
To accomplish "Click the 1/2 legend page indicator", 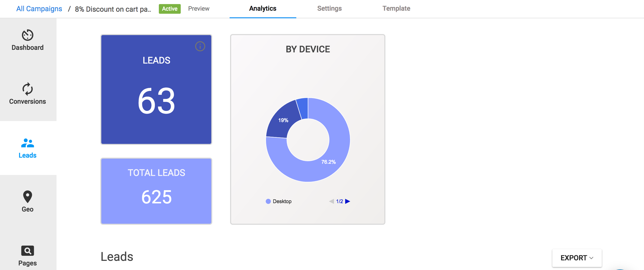I will click(x=340, y=201).
